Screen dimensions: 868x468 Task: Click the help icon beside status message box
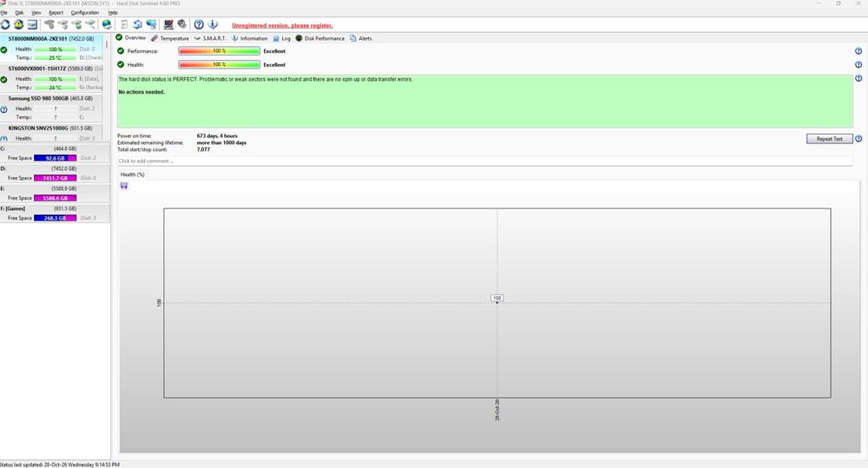click(x=858, y=79)
